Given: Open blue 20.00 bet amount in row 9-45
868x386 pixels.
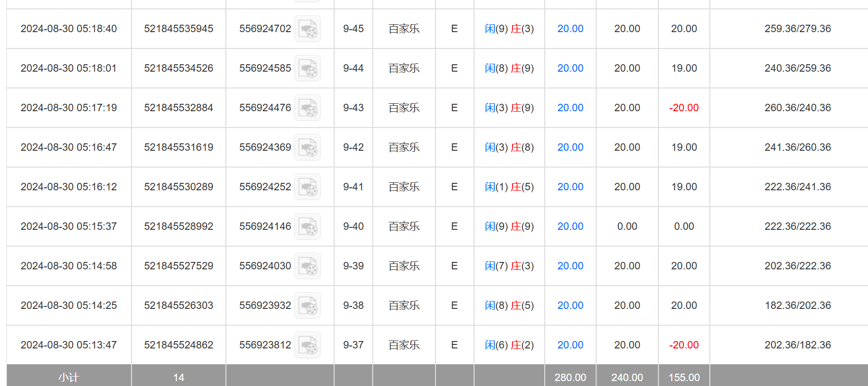Looking at the screenshot, I should pos(570,29).
